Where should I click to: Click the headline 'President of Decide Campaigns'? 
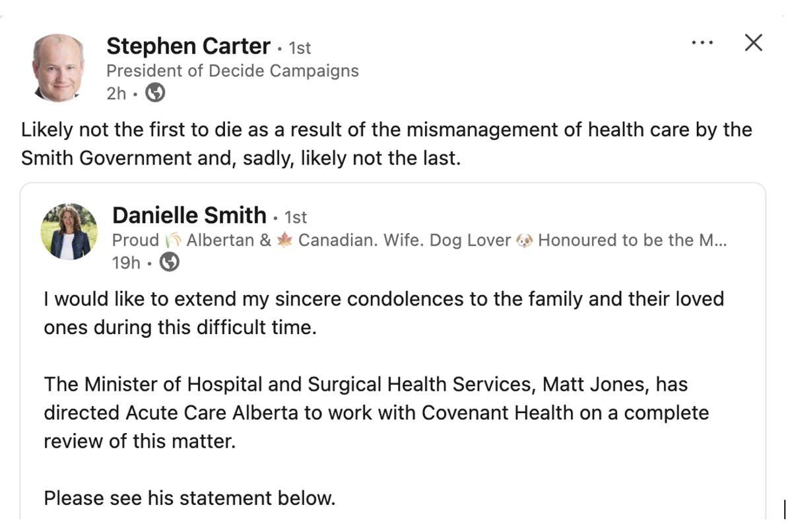[232, 70]
